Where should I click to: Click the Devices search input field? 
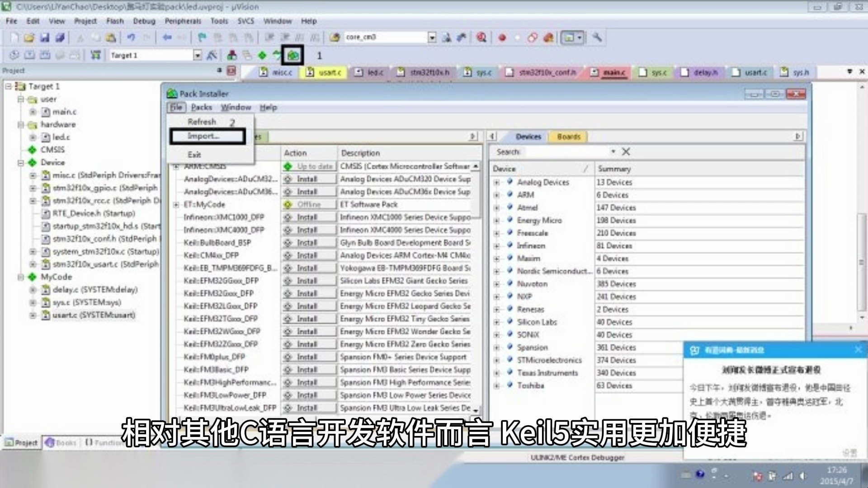[566, 152]
